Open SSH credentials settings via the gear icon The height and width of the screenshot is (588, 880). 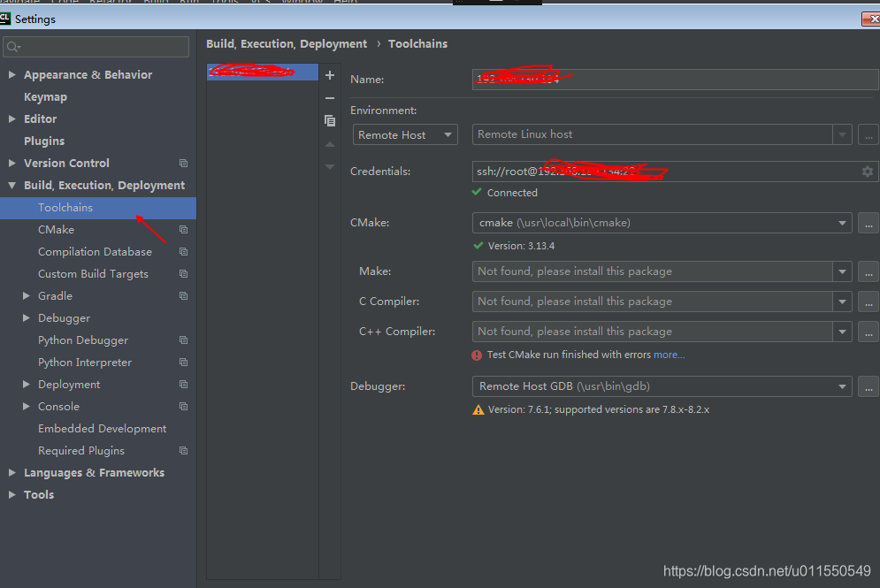pyautogui.click(x=867, y=171)
